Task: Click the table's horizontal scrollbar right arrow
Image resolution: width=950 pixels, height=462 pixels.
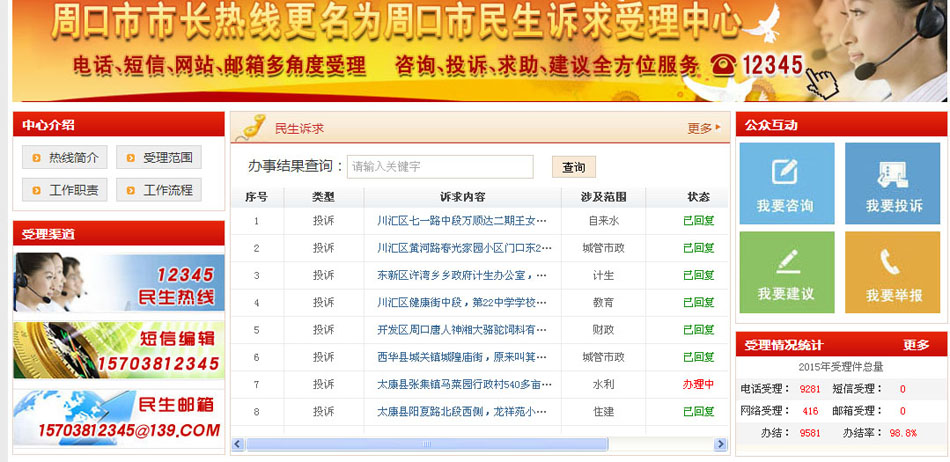Action: (x=721, y=444)
